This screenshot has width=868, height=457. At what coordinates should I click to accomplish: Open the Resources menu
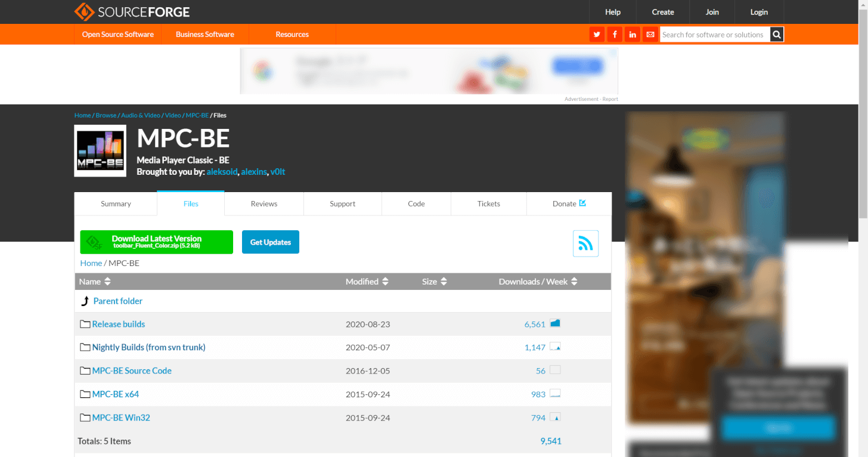[292, 34]
